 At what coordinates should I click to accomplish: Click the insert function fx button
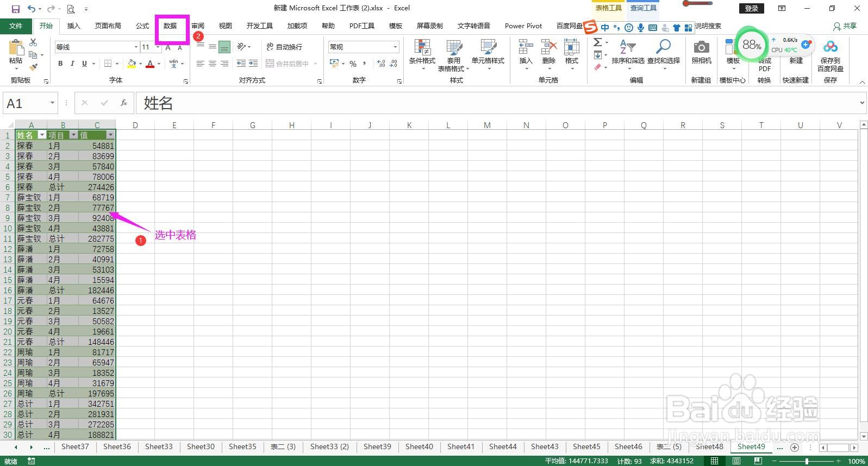click(124, 103)
